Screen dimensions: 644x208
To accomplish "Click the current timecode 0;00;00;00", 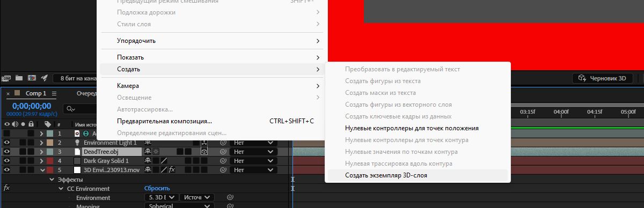I will (32, 106).
